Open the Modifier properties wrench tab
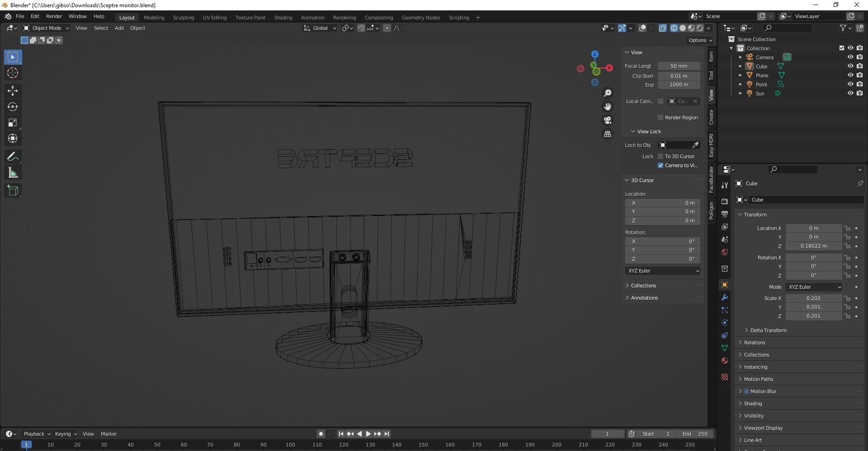The height and width of the screenshot is (451, 868). [725, 297]
